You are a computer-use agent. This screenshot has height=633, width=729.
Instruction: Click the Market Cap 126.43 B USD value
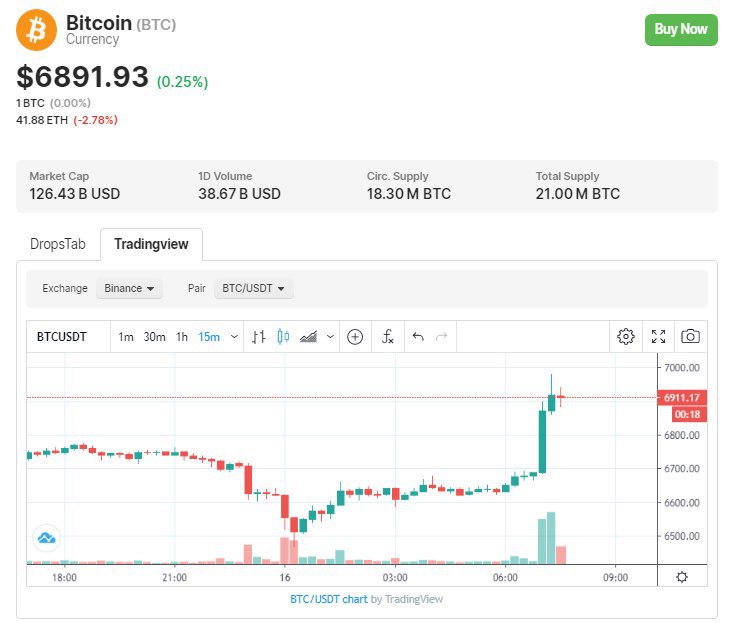click(x=74, y=193)
